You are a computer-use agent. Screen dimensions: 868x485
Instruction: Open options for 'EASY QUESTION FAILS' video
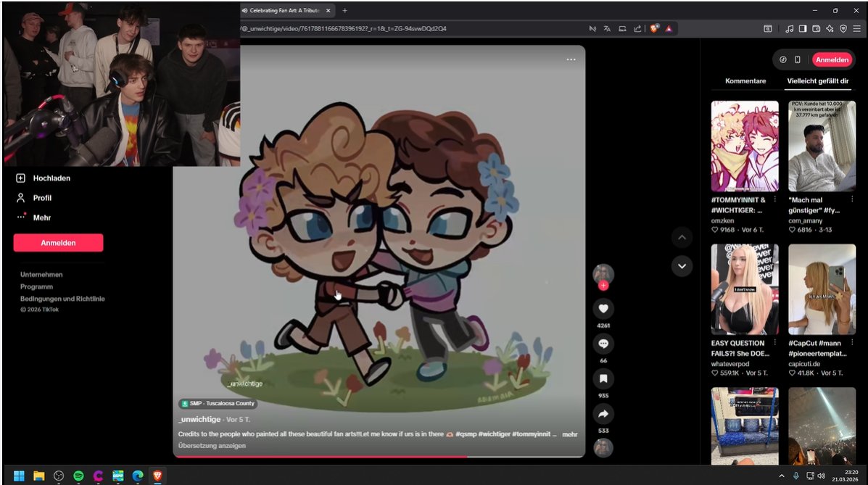tap(775, 343)
